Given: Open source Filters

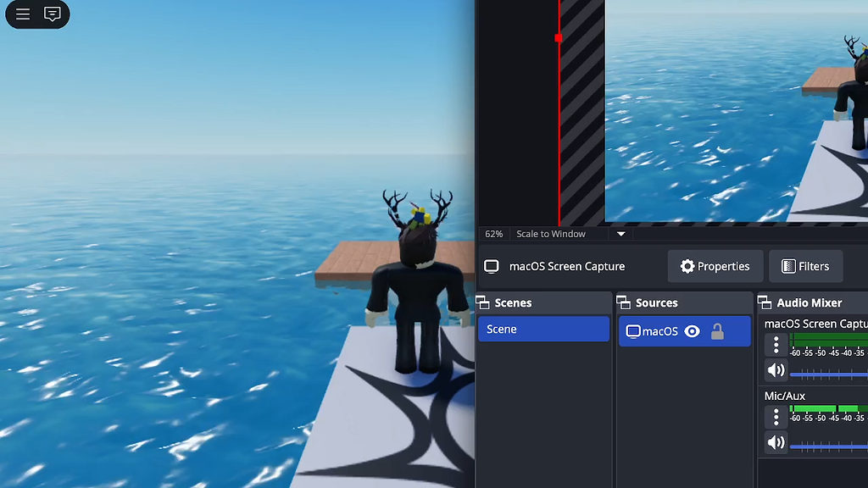Looking at the screenshot, I should click(x=805, y=266).
